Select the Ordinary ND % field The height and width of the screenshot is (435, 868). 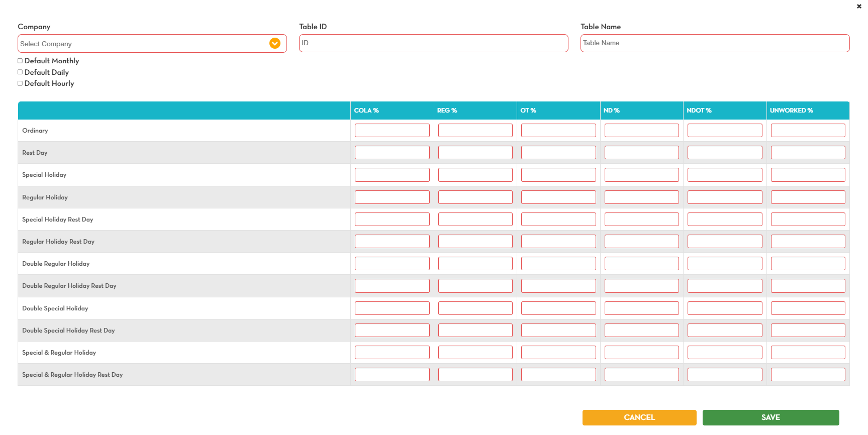coord(642,131)
